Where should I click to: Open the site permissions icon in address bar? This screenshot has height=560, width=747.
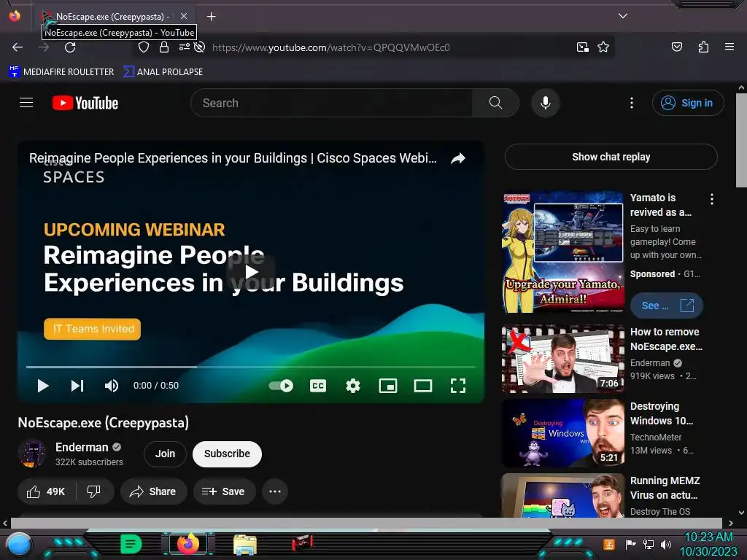(x=185, y=47)
